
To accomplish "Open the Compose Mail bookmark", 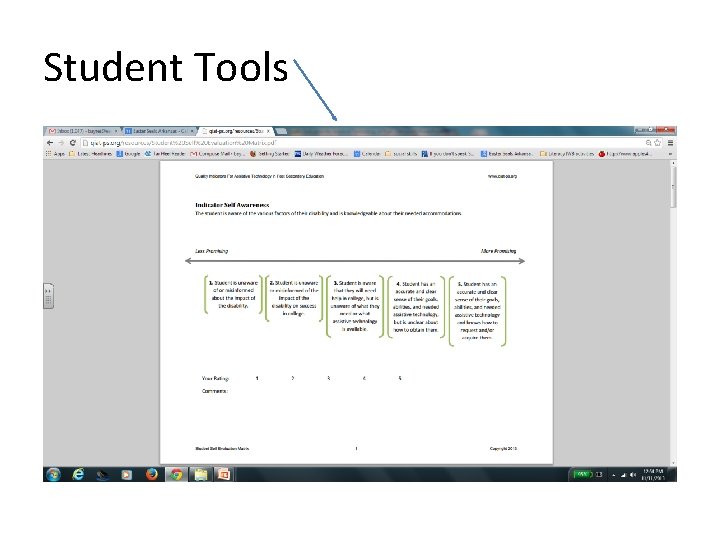I will pyautogui.click(x=217, y=154).
